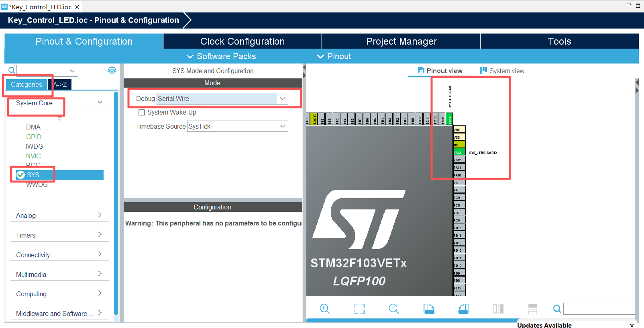Click the category list vertical scrollbar
This screenshot has width=644, height=328.
pos(116,203)
